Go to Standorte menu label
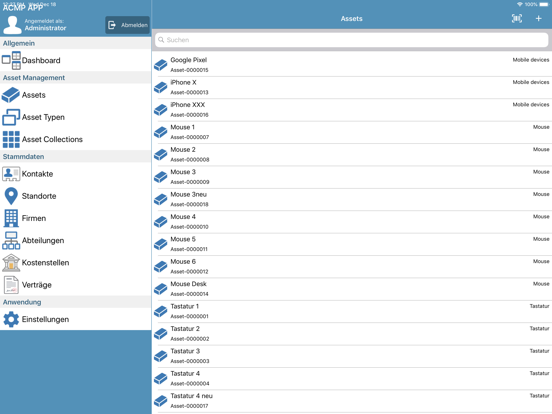The height and width of the screenshot is (414, 552). click(x=39, y=196)
